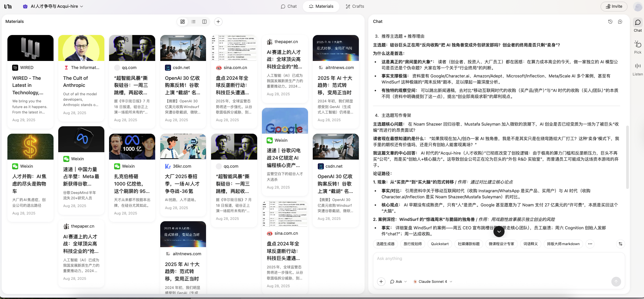Viewport: 644px width, 299px height.
Task: Switch to the Chat tab at top
Action: (x=289, y=6)
